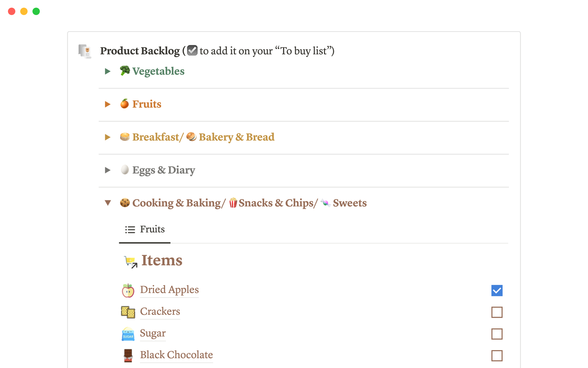The image size is (588, 368).
Task: Expand the Vegetables section
Action: 107,71
